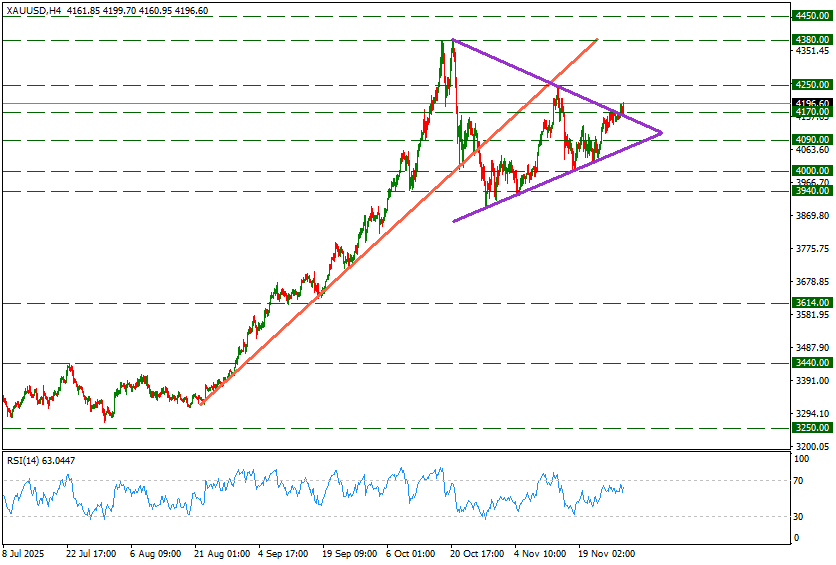
Task: Click the 8 Jul 2025 date label
Action: coord(24,552)
